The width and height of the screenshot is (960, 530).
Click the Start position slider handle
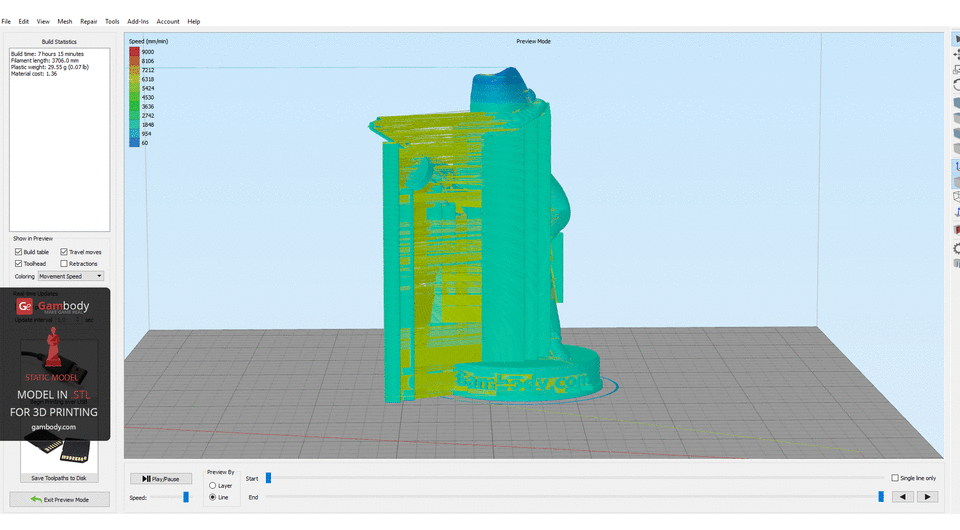pyautogui.click(x=268, y=478)
